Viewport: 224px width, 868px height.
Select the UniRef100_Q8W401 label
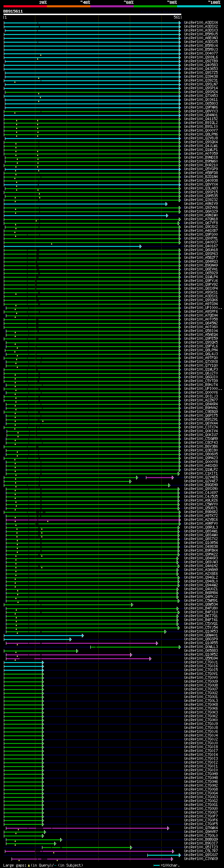201,635
